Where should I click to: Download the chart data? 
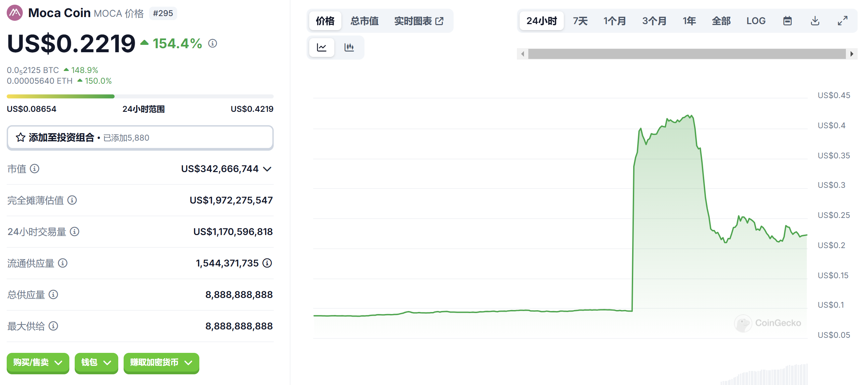tap(815, 21)
